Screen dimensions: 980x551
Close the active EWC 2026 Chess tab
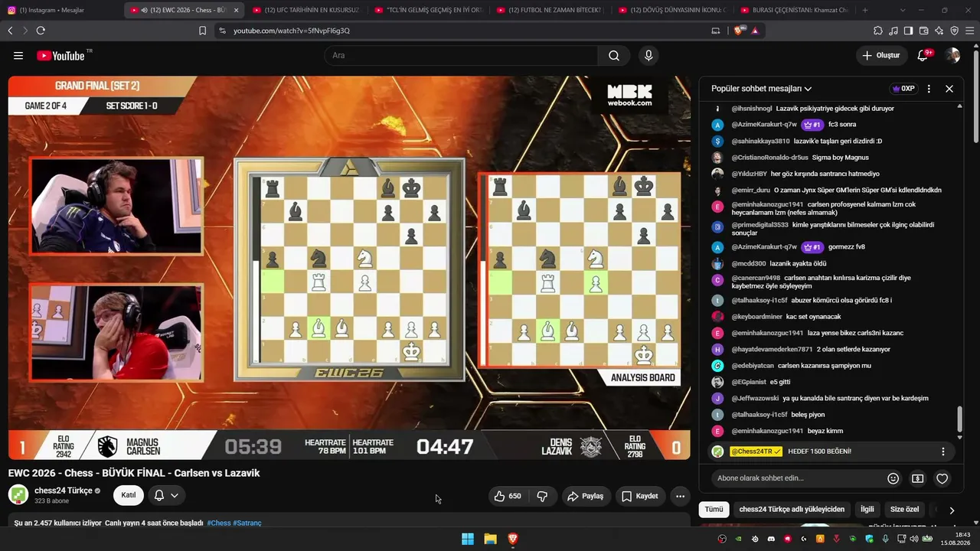point(236,10)
